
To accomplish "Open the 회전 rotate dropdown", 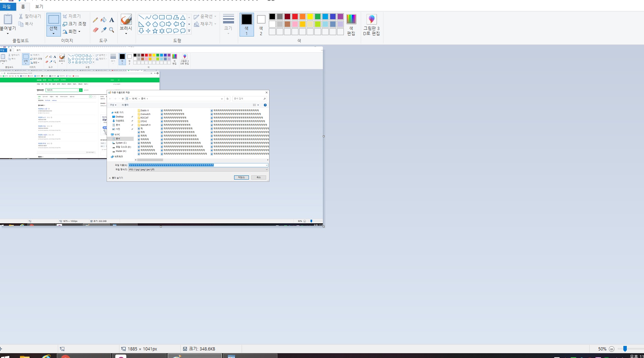I will click(x=72, y=31).
